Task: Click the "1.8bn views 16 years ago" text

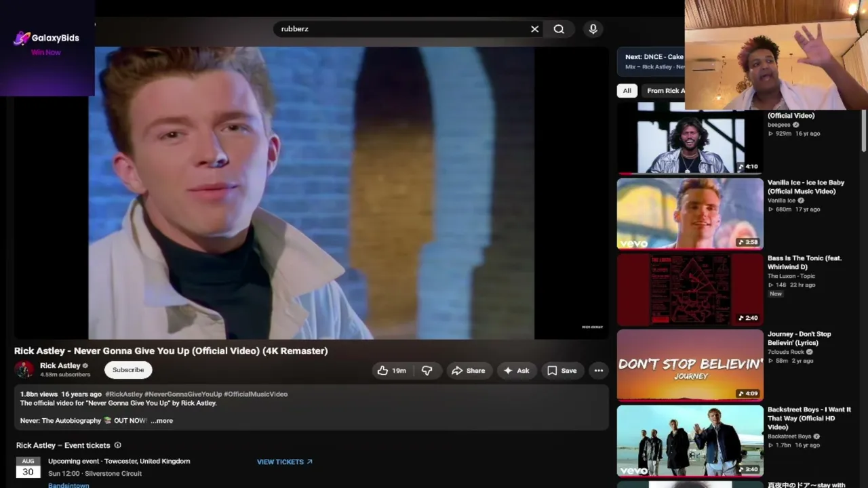Action: click(61, 394)
